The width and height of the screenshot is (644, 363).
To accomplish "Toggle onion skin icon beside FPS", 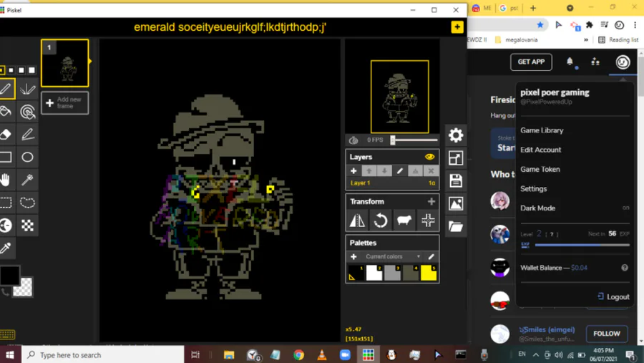I will (353, 140).
